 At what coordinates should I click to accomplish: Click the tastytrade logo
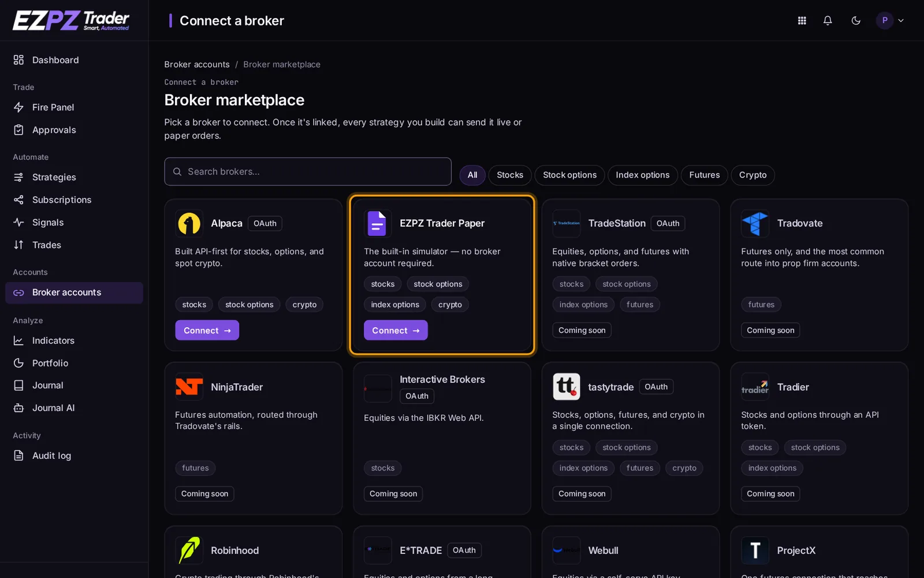click(x=566, y=387)
